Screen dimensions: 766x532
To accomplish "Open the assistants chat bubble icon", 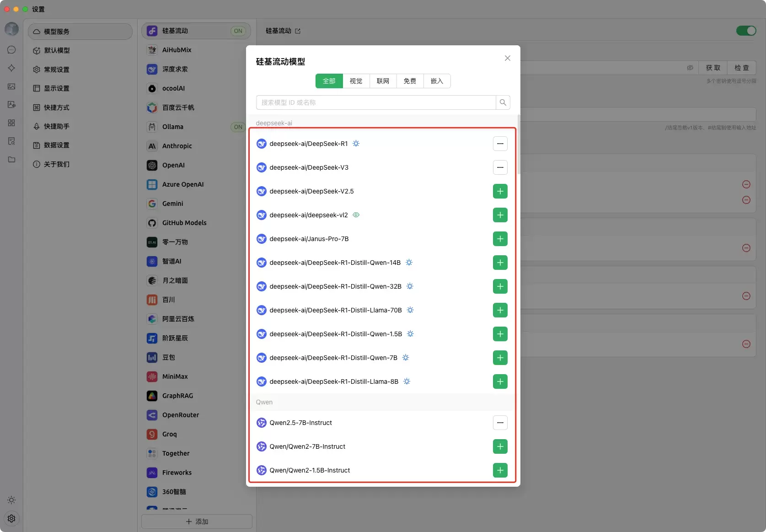I will pyautogui.click(x=11, y=50).
